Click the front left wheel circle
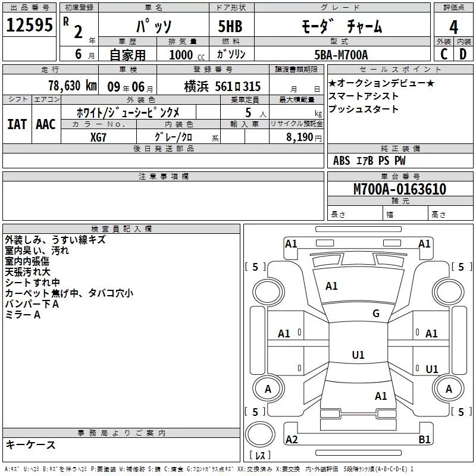This screenshot has height=476, width=476. tap(268, 292)
